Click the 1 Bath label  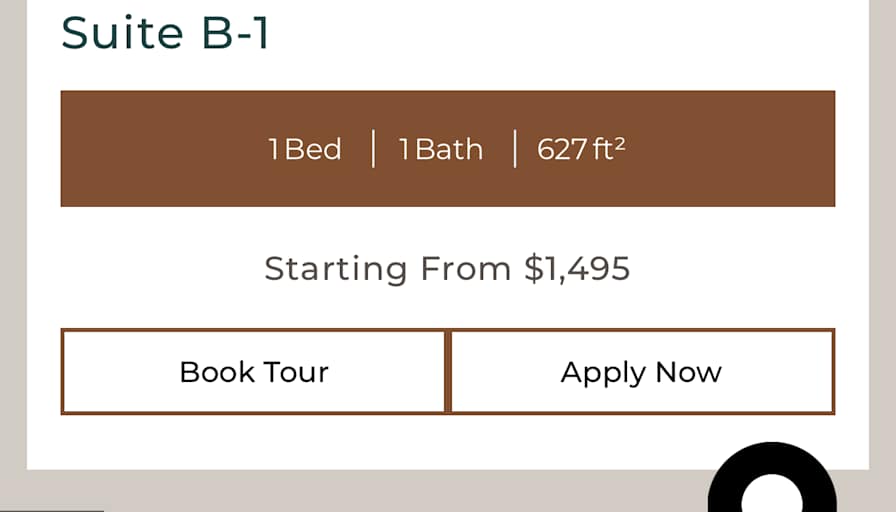coord(441,150)
